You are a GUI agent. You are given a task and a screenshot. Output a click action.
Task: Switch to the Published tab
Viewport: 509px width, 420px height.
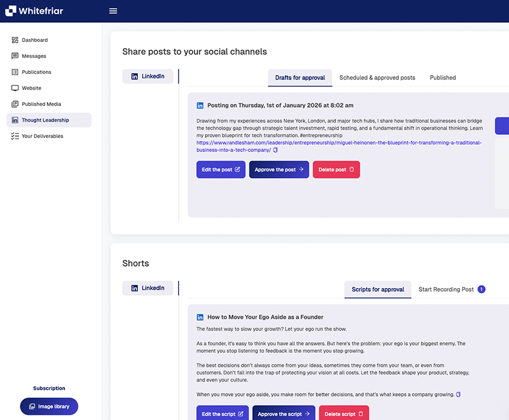click(443, 78)
